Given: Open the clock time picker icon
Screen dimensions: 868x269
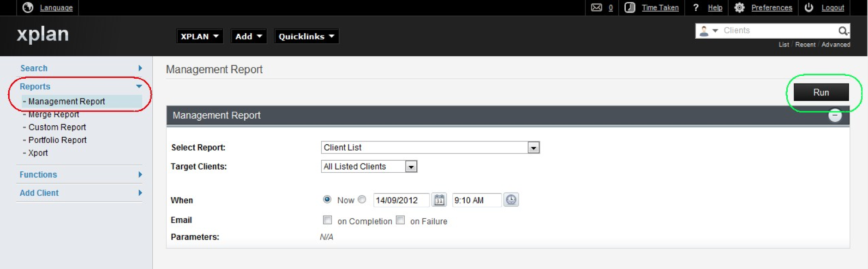Looking at the screenshot, I should (x=511, y=200).
